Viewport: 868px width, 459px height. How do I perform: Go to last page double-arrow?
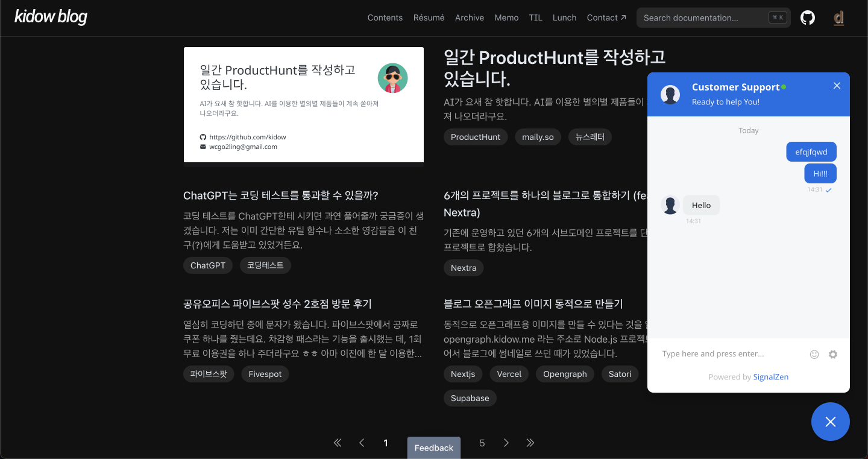coord(530,443)
